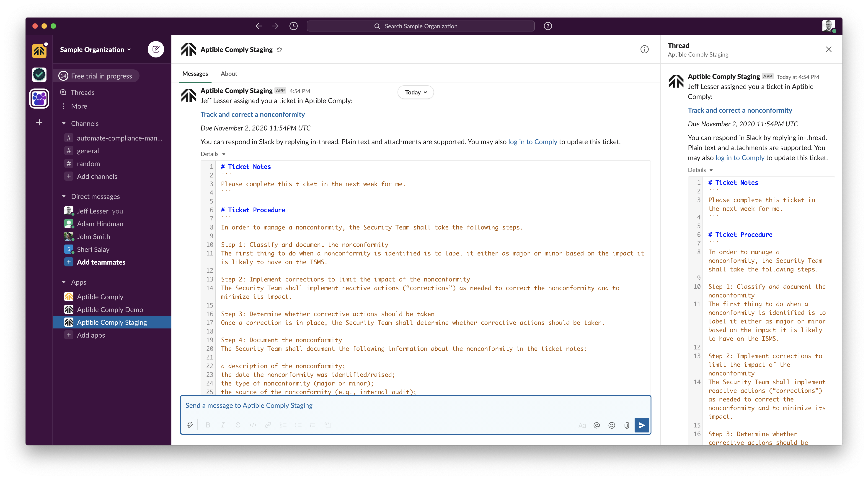Open Threads in the sidebar

(x=82, y=92)
